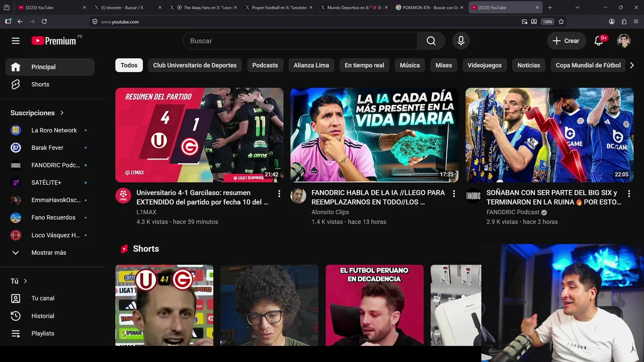The height and width of the screenshot is (362, 644).
Task: Click the Buscar search input field
Action: click(300, 41)
